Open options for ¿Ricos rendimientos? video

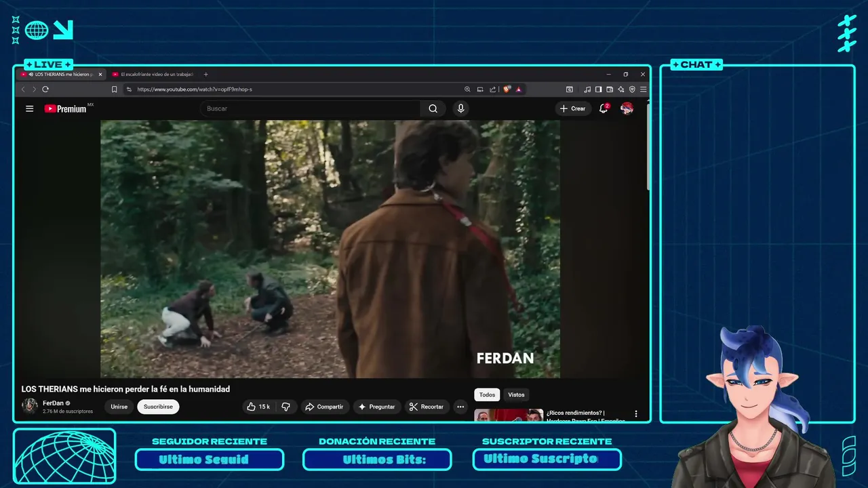[x=636, y=413]
